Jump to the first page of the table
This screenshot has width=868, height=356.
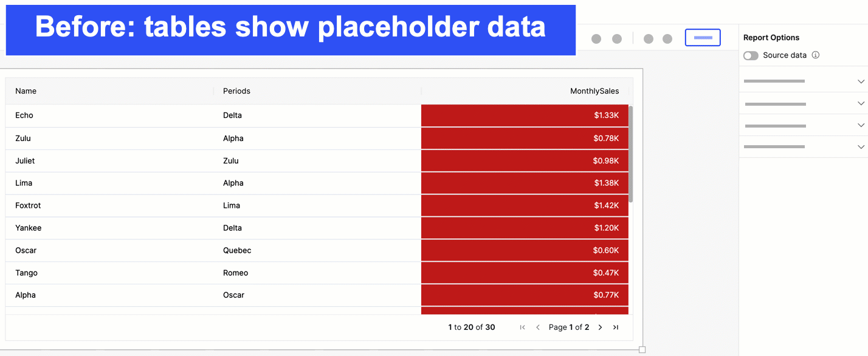pos(522,327)
